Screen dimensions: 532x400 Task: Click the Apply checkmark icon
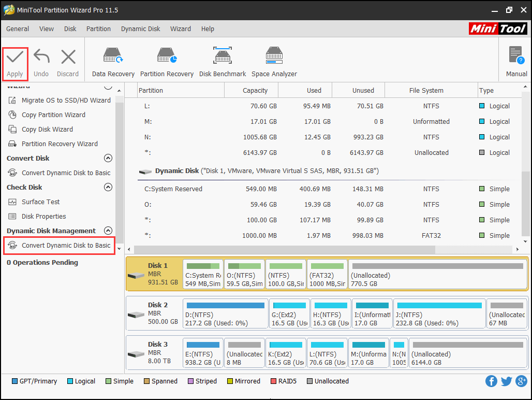click(15, 56)
